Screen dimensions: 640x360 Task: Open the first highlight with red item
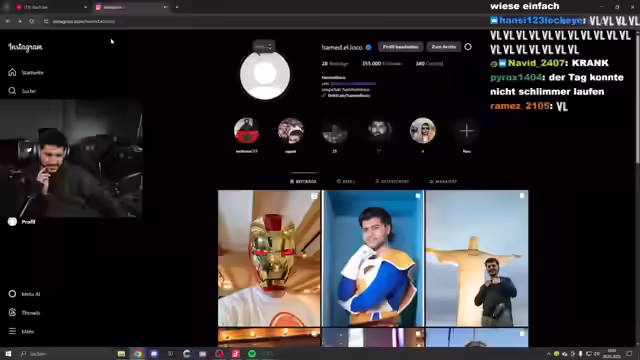246,131
